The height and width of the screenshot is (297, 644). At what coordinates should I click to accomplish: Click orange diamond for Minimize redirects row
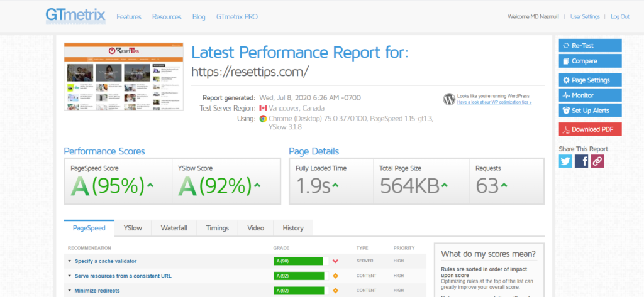(336, 291)
